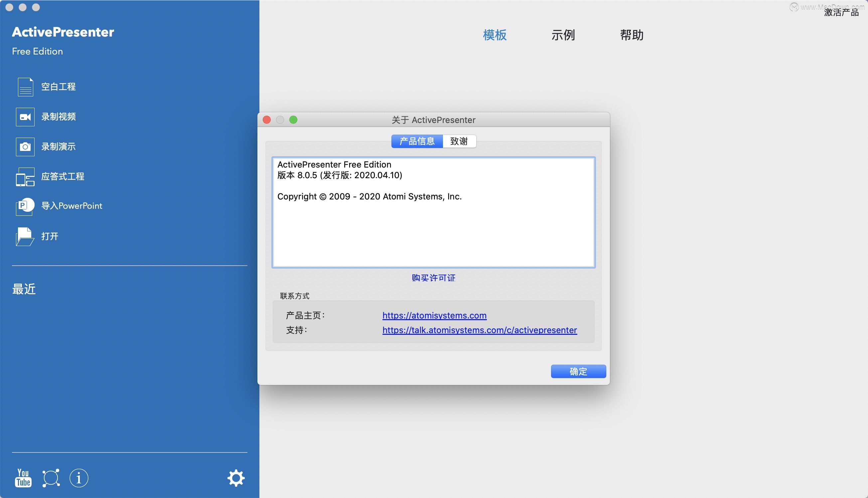Select 应答式工程 in the sidebar
Image resolution: width=868 pixels, height=498 pixels.
click(x=63, y=177)
